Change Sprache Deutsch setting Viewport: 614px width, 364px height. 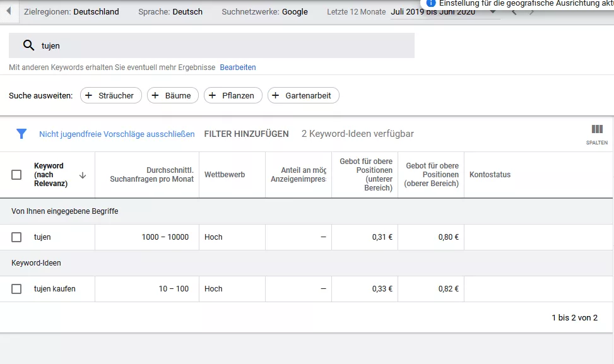point(170,12)
